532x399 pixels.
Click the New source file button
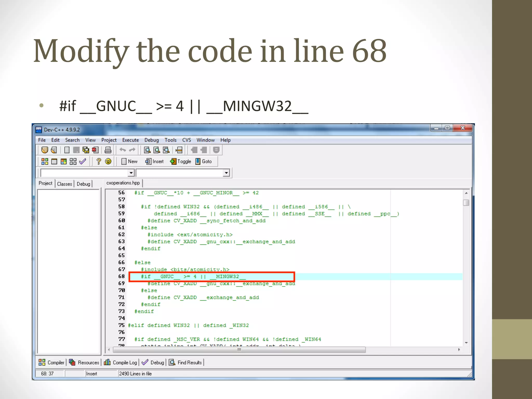pyautogui.click(x=129, y=161)
